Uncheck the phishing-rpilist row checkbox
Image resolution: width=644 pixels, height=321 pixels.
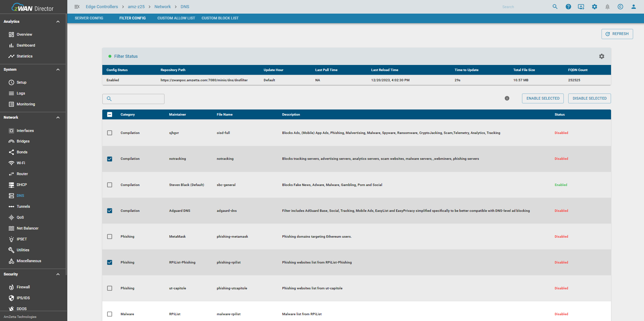point(109,263)
